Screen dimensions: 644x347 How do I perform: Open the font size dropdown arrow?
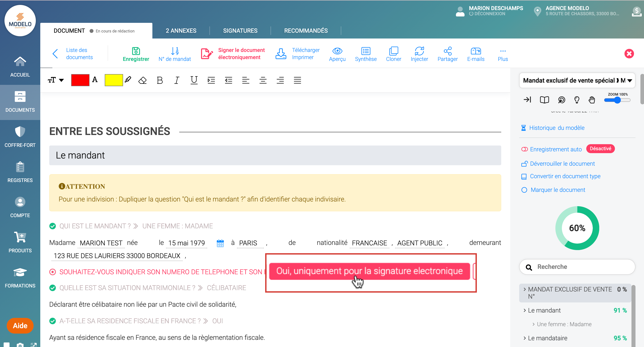61,80
